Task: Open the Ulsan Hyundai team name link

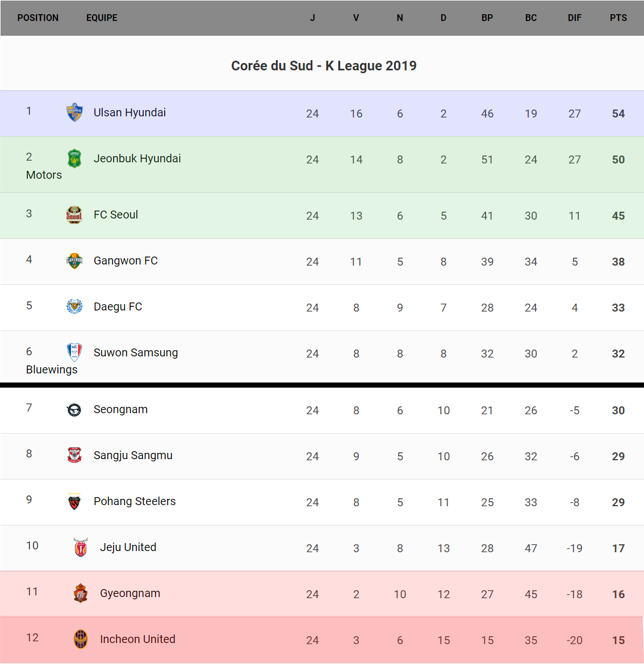Action: click(129, 112)
